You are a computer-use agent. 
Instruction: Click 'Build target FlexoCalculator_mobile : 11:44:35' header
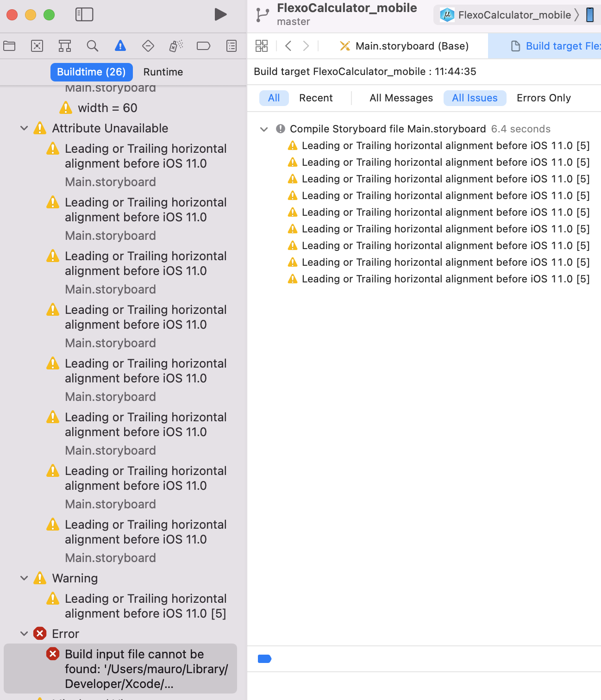click(x=365, y=72)
